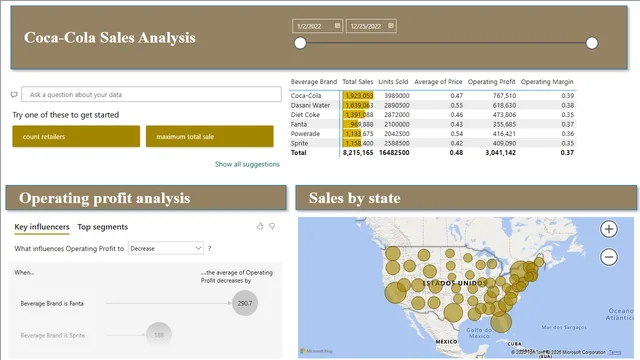Click the 16482500 total units sold
Screen dimensions: 640x360
pyautogui.click(x=394, y=153)
